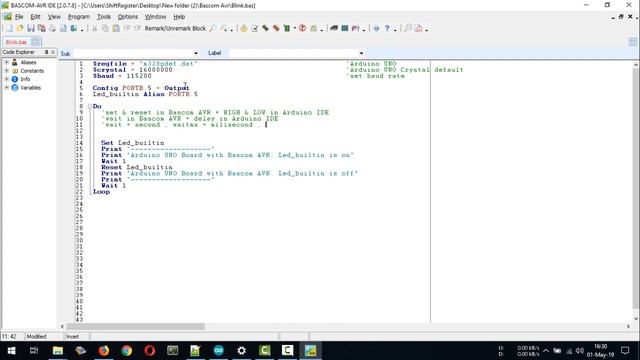Click the Open file toolbar icon
640x360 pixels.
[x=20, y=28]
